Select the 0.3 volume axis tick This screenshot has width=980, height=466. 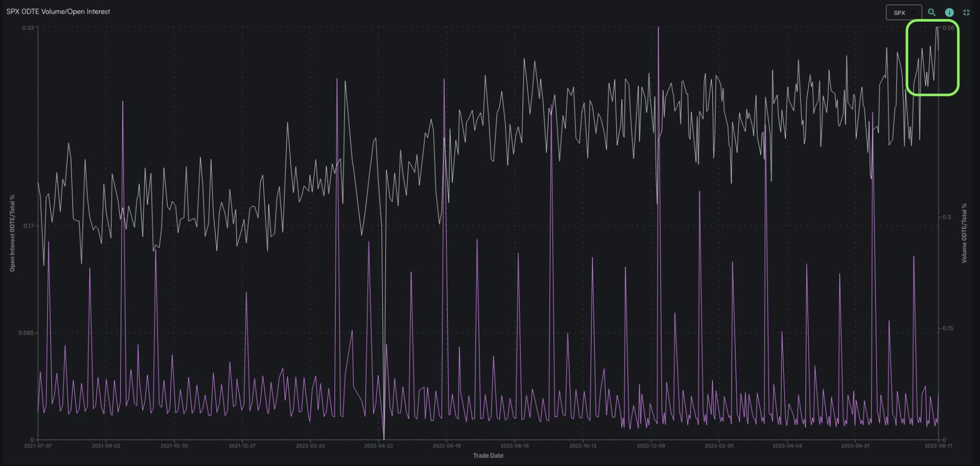[947, 217]
